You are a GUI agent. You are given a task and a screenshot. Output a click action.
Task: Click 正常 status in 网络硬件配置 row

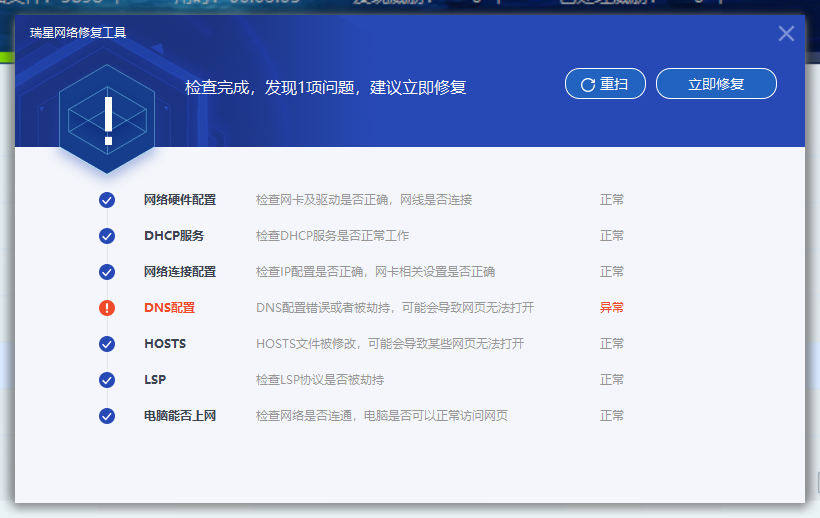612,200
